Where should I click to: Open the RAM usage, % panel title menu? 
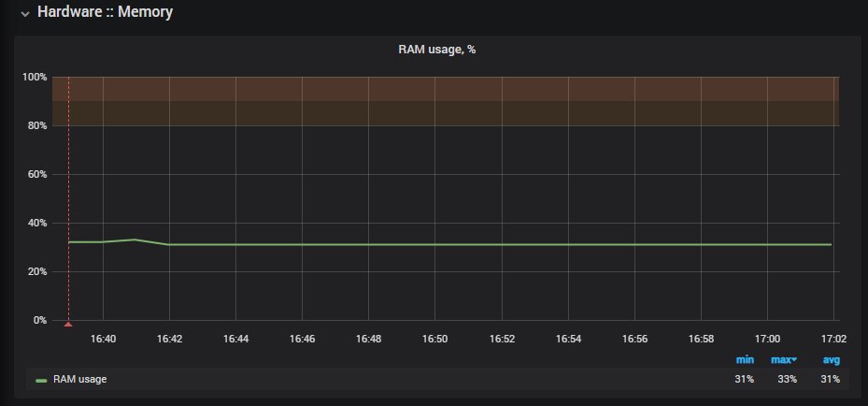[436, 50]
